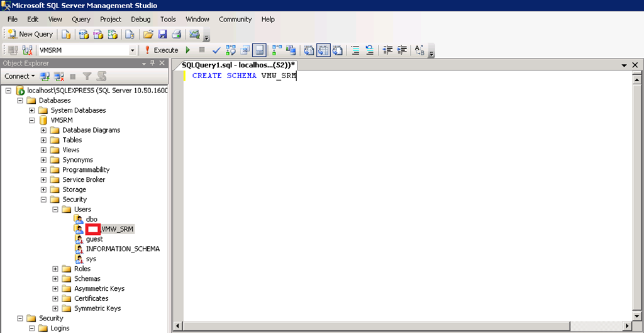Image resolution: width=644 pixels, height=333 pixels.
Task: Select Results to Text
Action: [309, 50]
